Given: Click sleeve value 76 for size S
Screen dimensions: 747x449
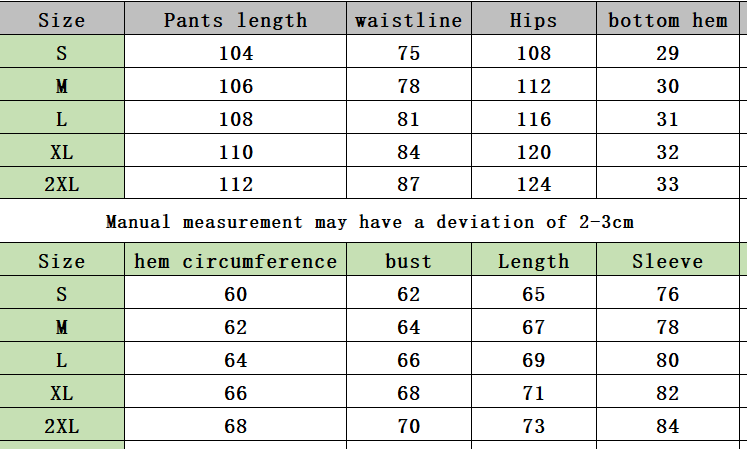Looking at the screenshot, I should coord(668,295).
